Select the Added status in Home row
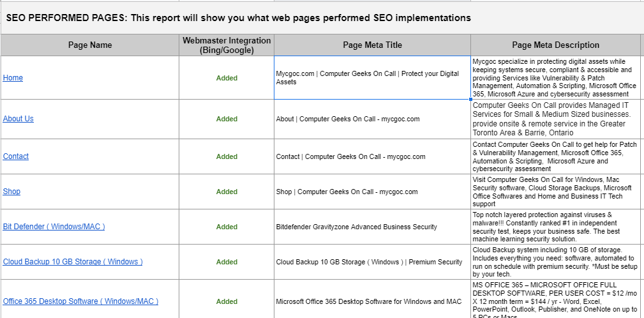The width and height of the screenshot is (644, 318). (227, 78)
